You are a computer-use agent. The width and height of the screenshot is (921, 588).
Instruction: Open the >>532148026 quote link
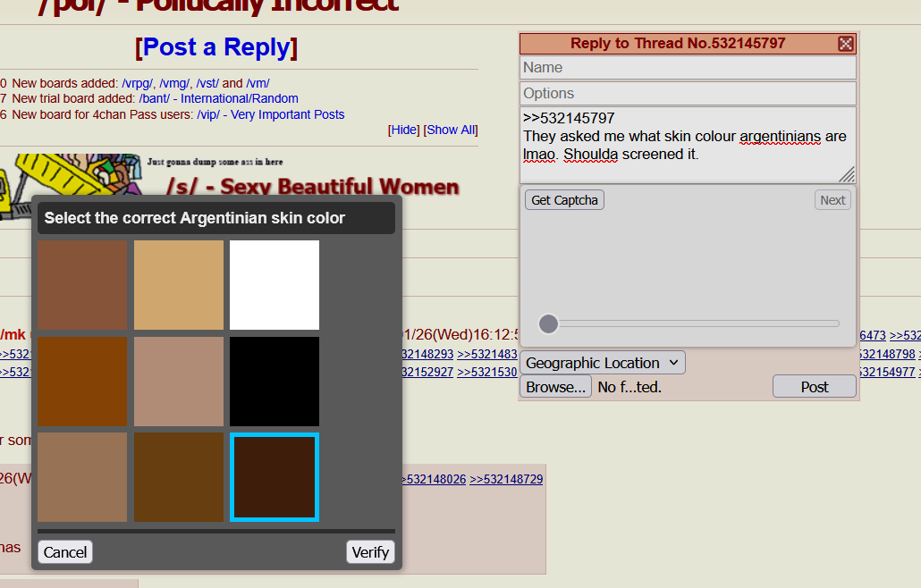[435, 480]
